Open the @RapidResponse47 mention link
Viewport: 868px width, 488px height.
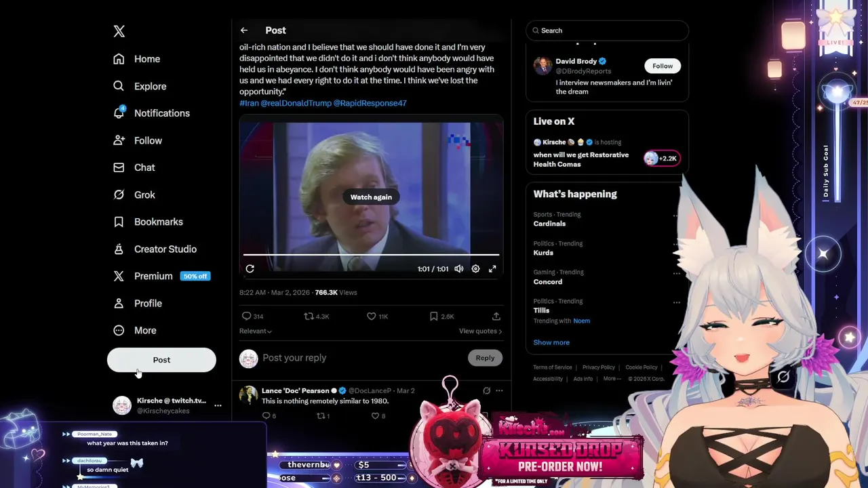[x=370, y=103]
